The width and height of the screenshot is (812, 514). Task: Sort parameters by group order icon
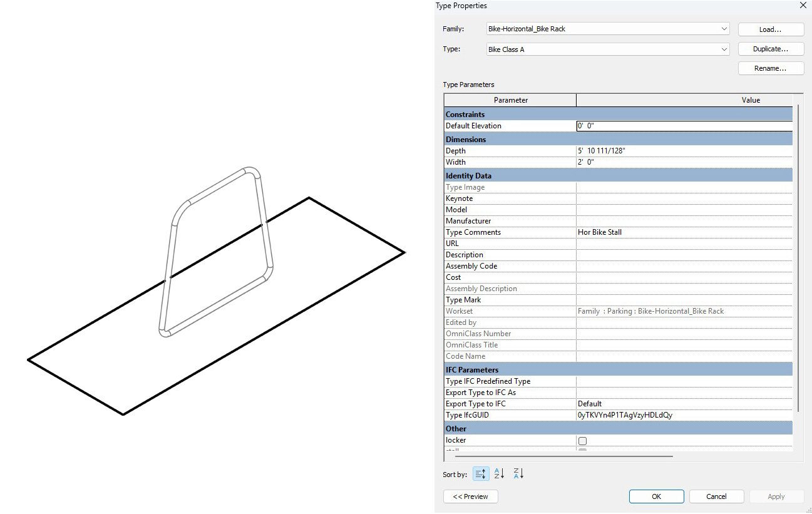[481, 474]
